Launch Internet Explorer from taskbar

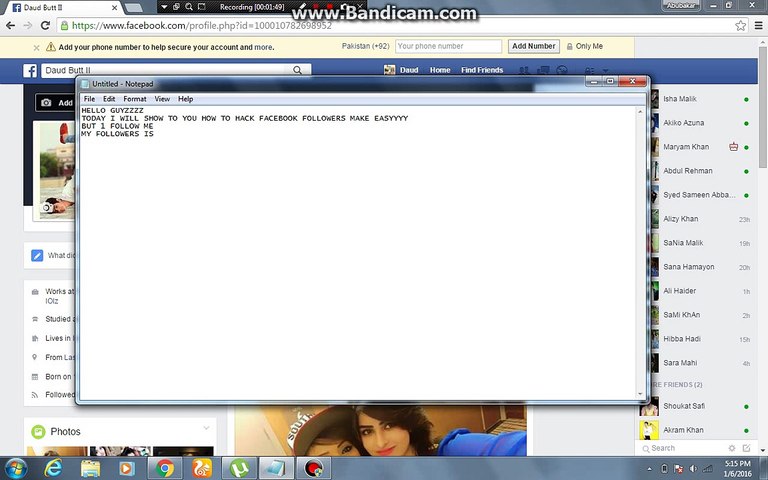tap(53, 469)
